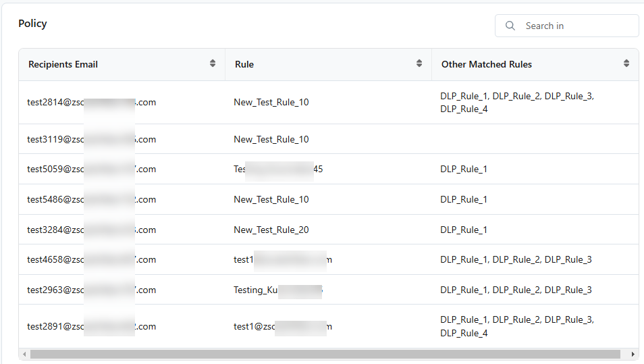
Task: Click New_Test_Rule_10 in the test5486 row
Action: (271, 199)
